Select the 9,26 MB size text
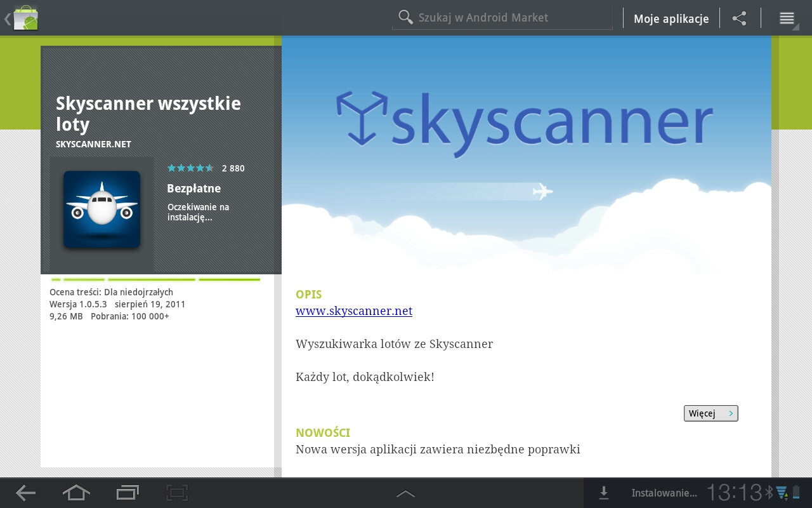The width and height of the screenshot is (812, 508). pos(66,316)
